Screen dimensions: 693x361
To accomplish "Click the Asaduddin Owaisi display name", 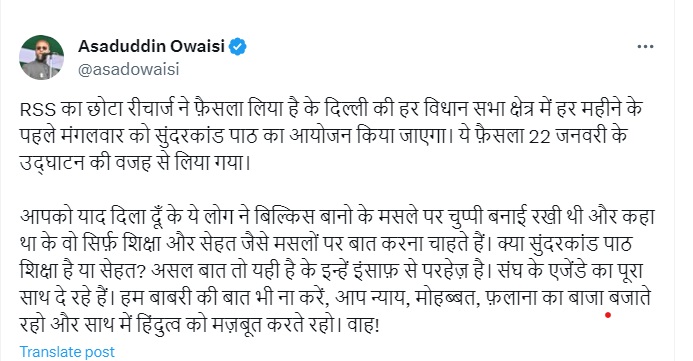I will pos(152,46).
